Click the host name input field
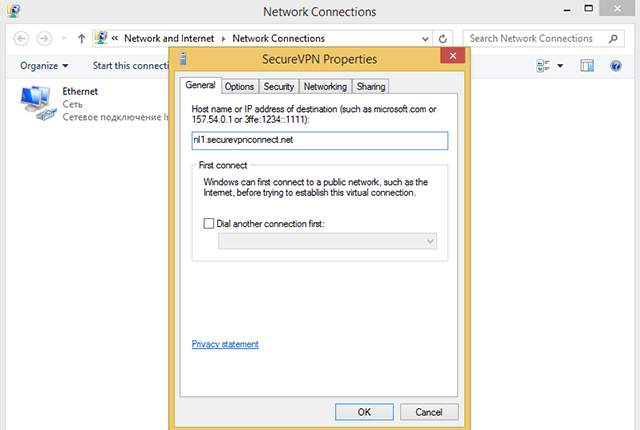 320,140
